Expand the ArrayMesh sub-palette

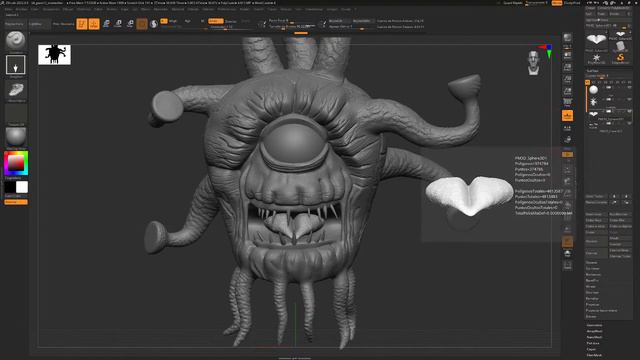click(x=594, y=331)
